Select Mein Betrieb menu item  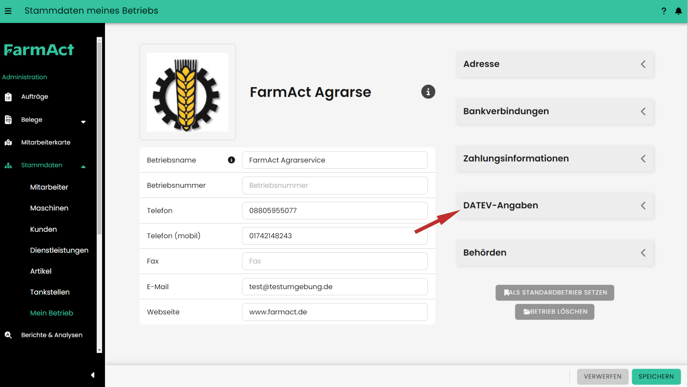(51, 313)
